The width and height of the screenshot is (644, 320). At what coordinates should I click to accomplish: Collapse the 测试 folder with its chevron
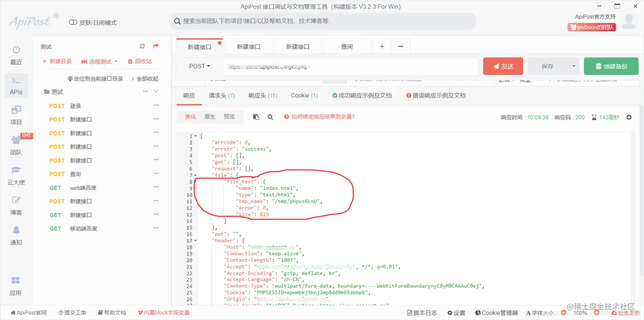[156, 91]
